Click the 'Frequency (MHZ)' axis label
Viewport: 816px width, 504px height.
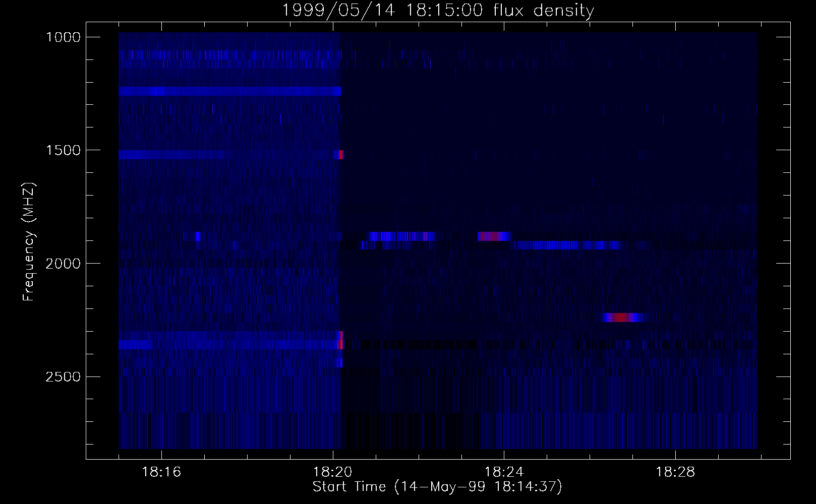[29, 242]
